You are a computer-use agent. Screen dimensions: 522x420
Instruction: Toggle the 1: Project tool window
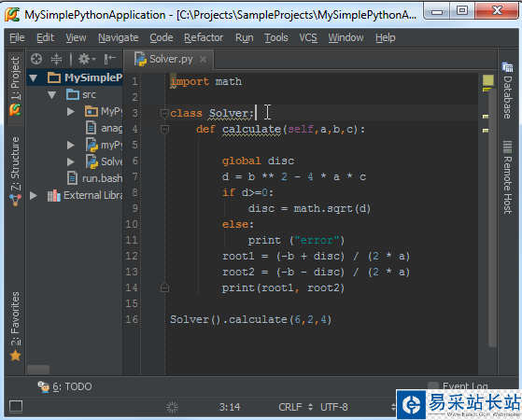click(15, 87)
